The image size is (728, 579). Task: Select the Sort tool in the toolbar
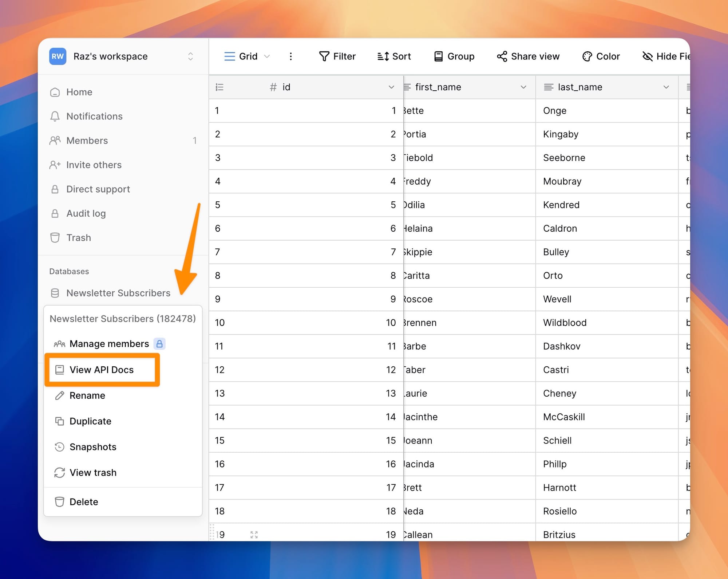click(x=394, y=56)
